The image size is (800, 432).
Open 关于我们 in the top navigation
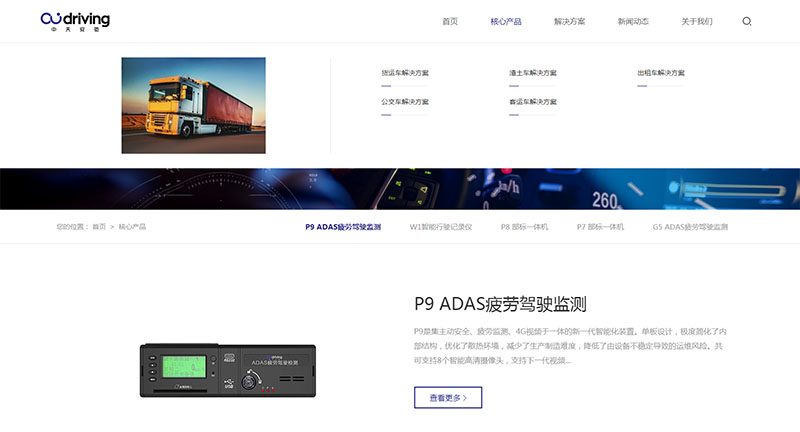[x=697, y=21]
